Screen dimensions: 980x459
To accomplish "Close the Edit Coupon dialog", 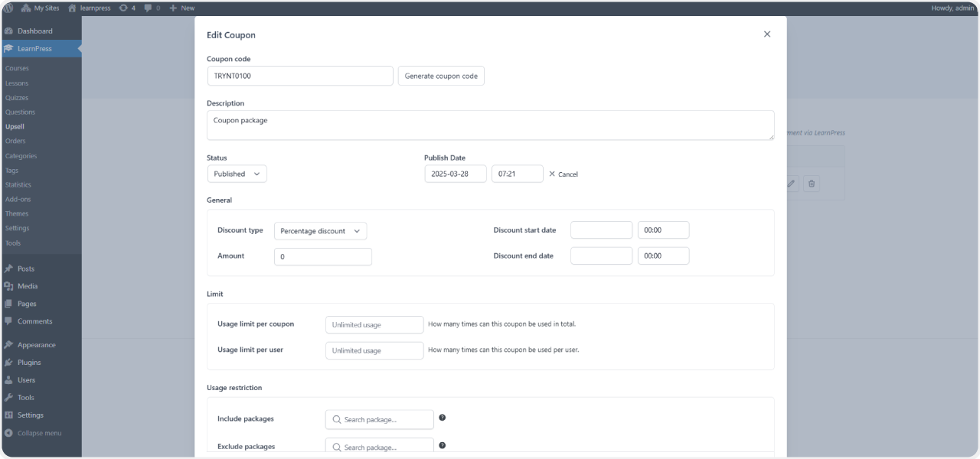I will pos(766,34).
